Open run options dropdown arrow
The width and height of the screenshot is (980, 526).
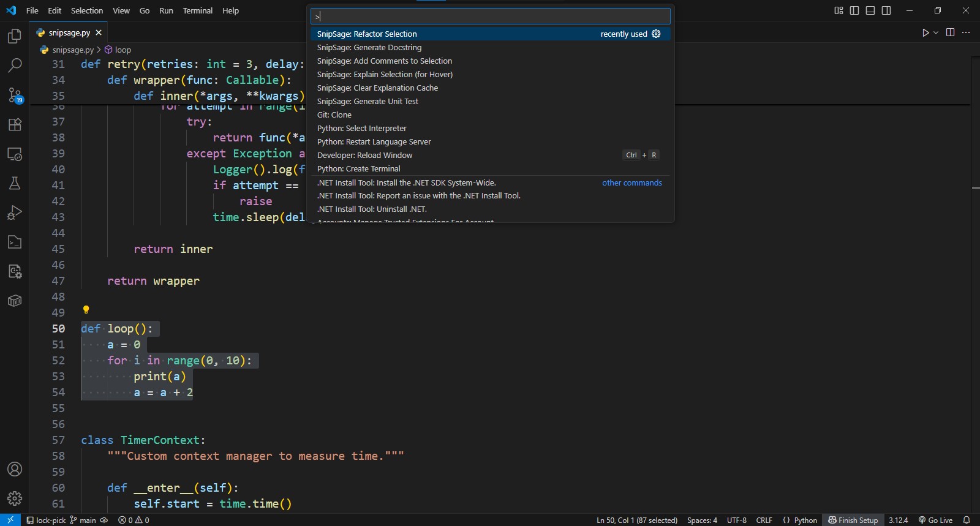(x=936, y=32)
